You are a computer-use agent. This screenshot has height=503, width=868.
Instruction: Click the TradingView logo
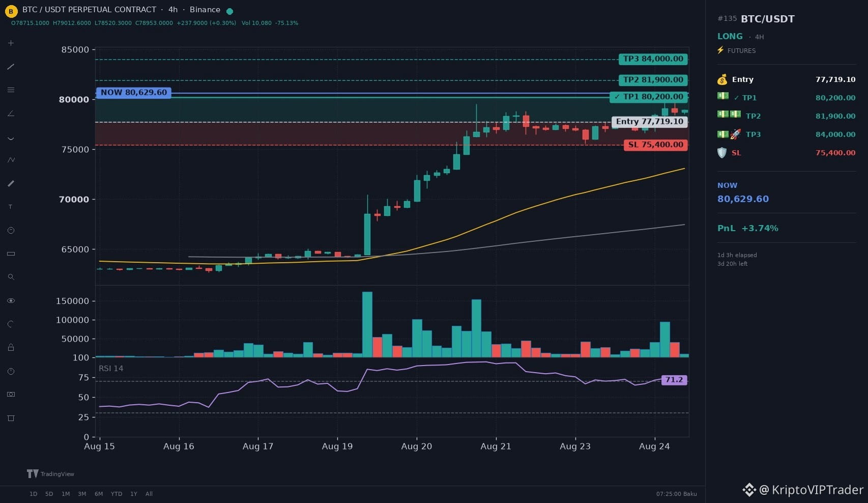[50, 473]
